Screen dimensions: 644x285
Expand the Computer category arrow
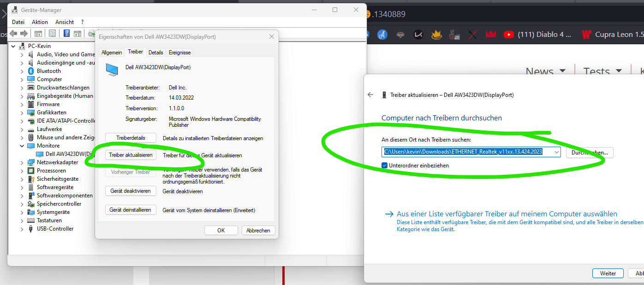(x=22, y=79)
